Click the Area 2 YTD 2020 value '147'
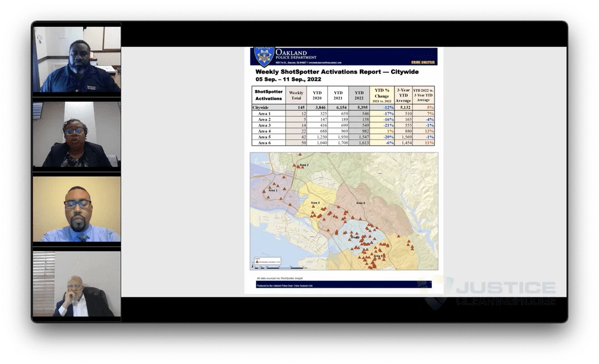 323,119
